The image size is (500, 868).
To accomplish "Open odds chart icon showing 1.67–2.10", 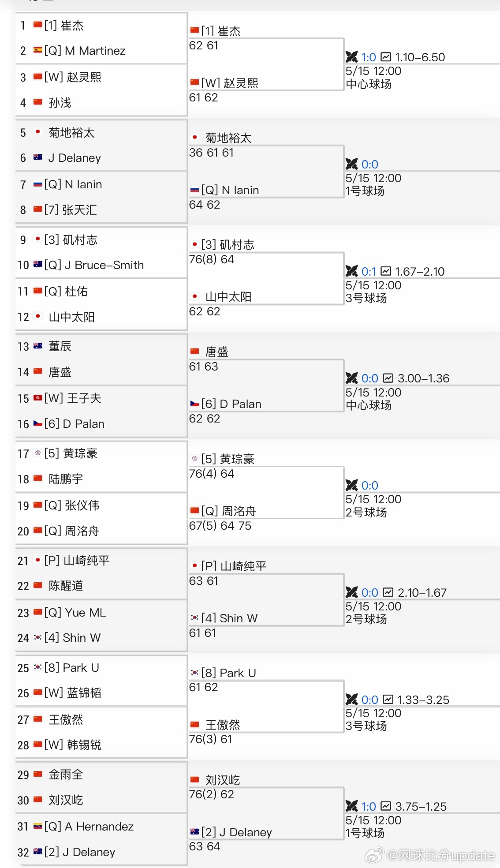I will [x=386, y=271].
